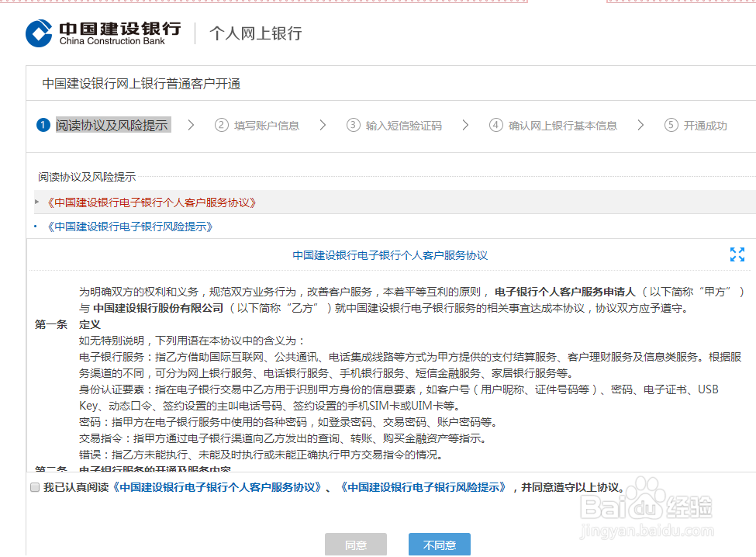Viewport: 756px width, 557px height.
Task: Click the line 如无特别说明，下列用语在本协议中的含义为
Action: tap(192, 341)
